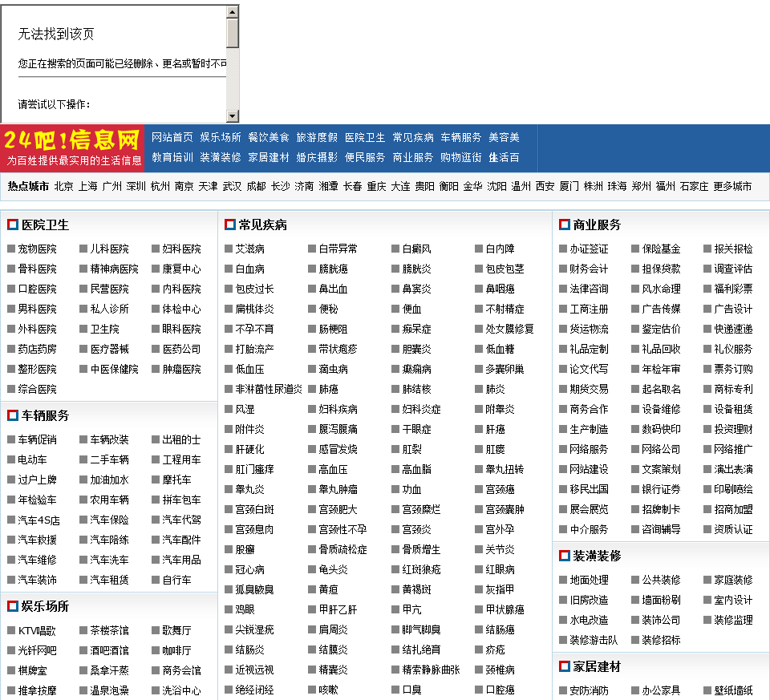Click the red square icon beside 商业服务 heading
The image size is (770, 700).
[x=564, y=225]
